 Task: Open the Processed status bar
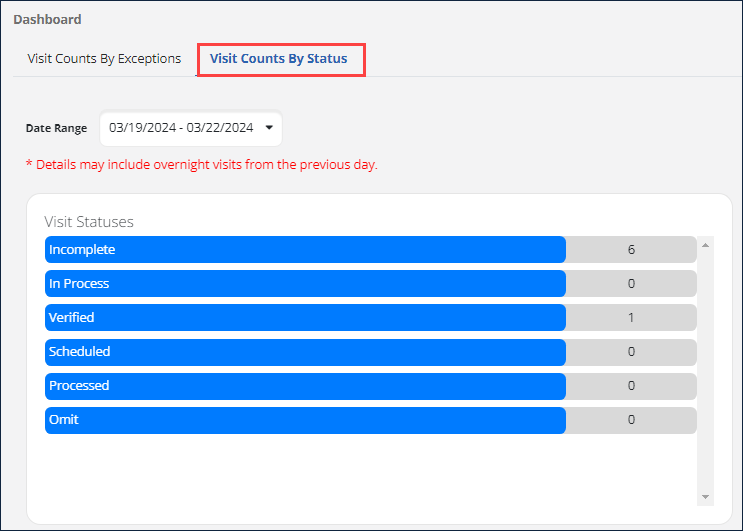(x=305, y=386)
